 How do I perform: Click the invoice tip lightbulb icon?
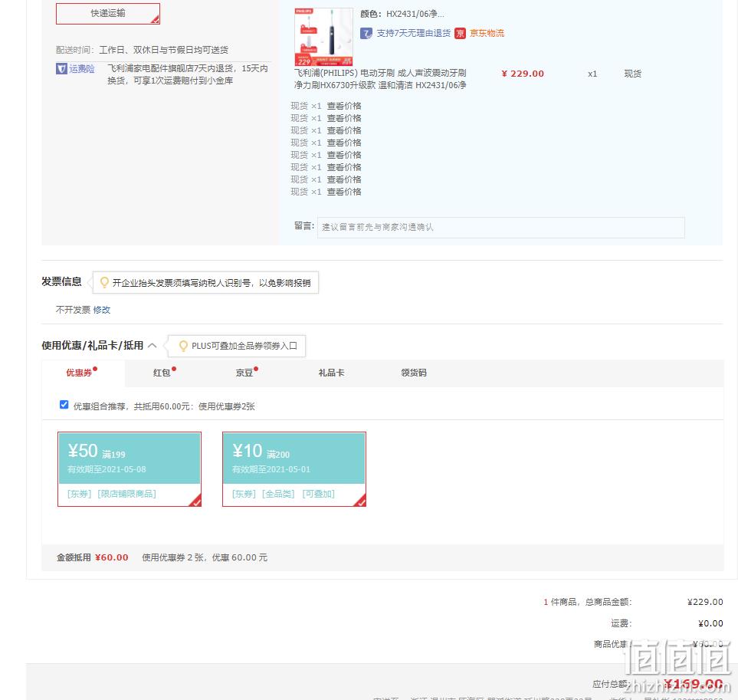point(104,282)
